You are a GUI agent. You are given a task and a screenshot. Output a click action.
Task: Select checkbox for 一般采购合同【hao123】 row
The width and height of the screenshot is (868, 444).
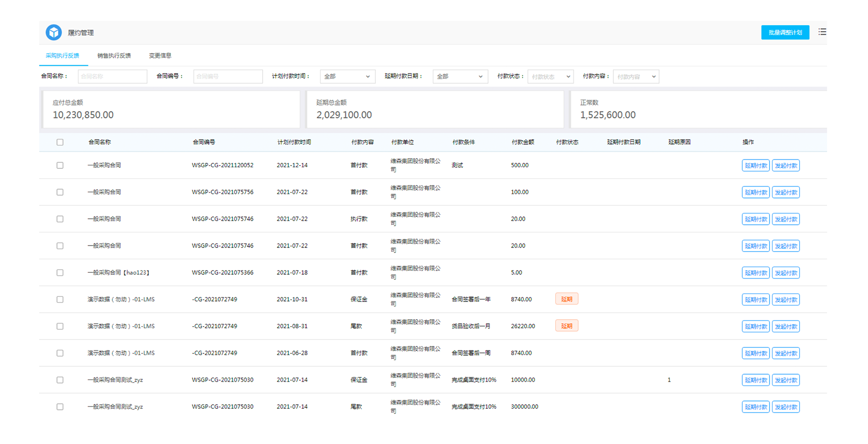[60, 273]
